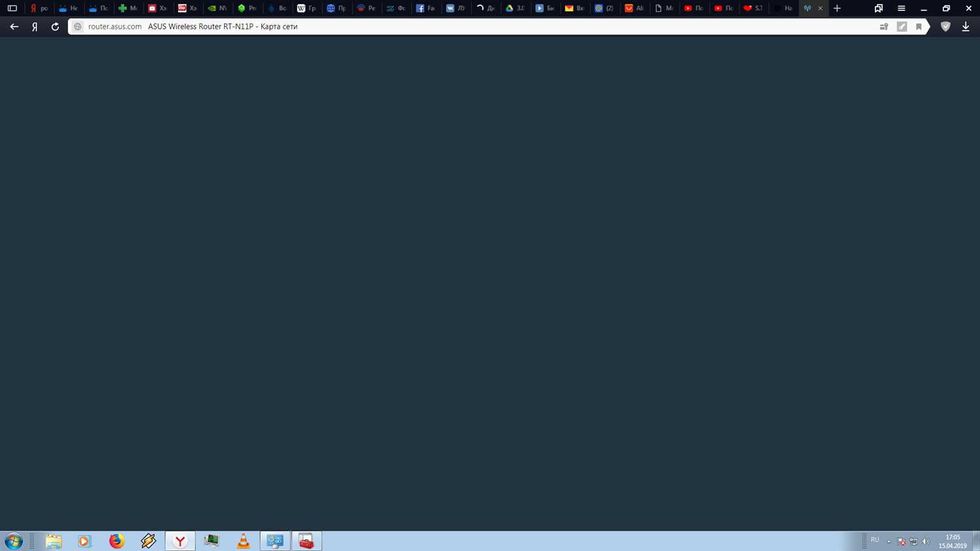Open Yandex home via the Я button
Image resolution: width=980 pixels, height=551 pixels.
coord(35,27)
